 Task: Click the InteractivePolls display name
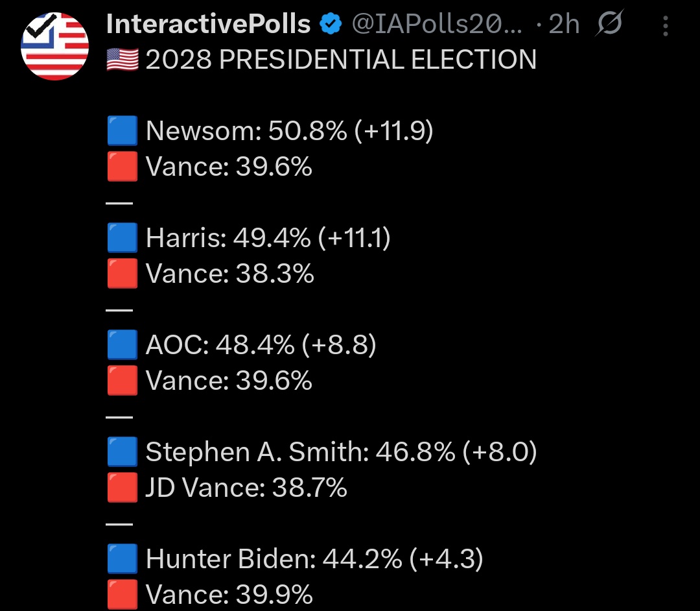pos(208,24)
